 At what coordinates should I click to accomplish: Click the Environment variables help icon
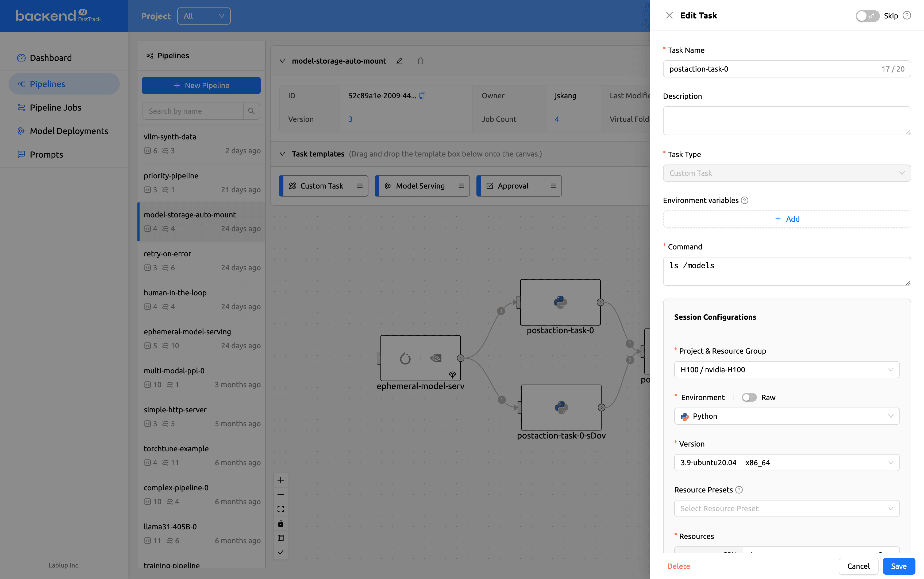click(745, 200)
